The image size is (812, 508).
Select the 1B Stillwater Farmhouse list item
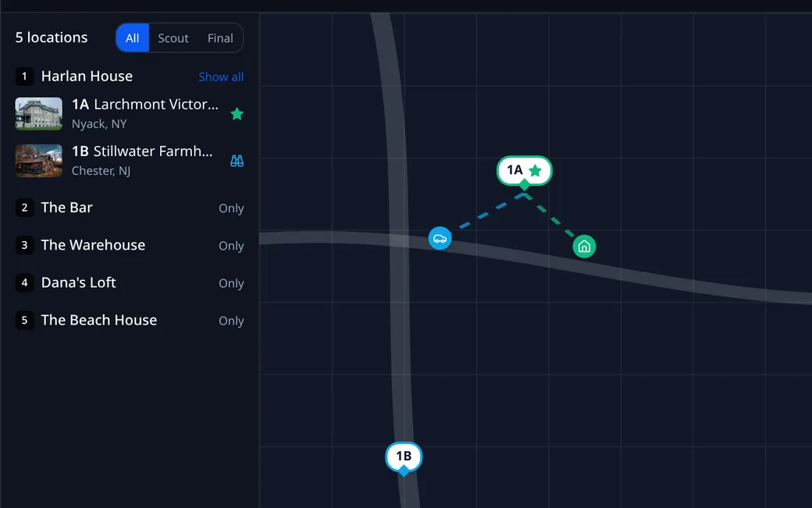pos(130,161)
